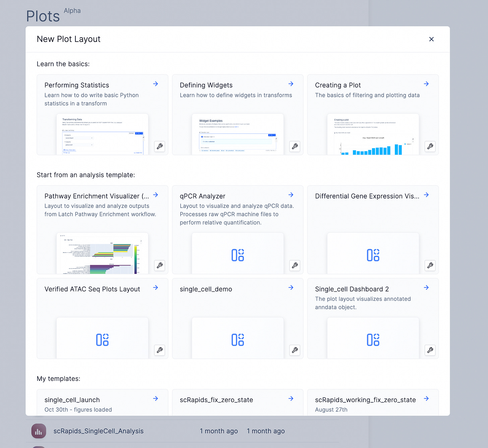This screenshot has width=488, height=448.
Task: Select the scRapids_working_fix_zero_state template title
Action: [365, 400]
